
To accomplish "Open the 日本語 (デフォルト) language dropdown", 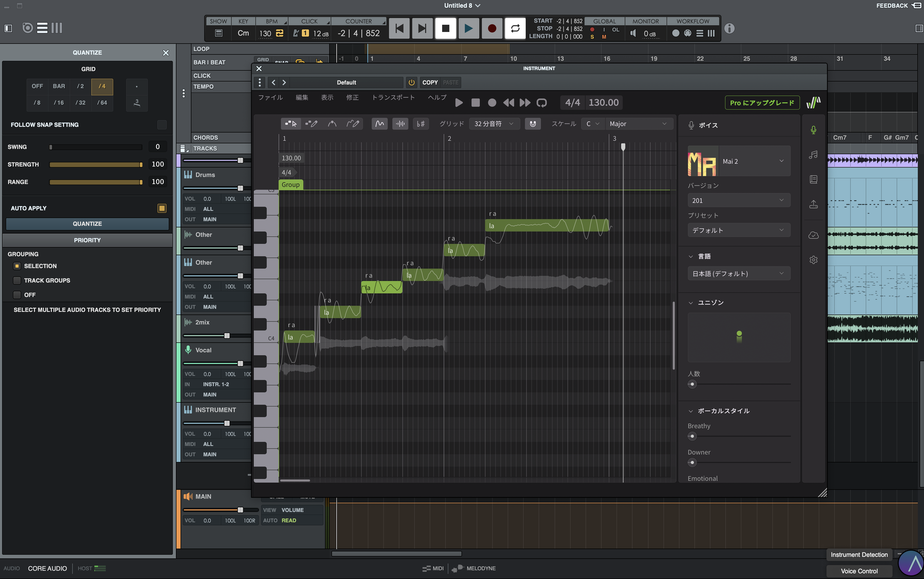I will [739, 273].
